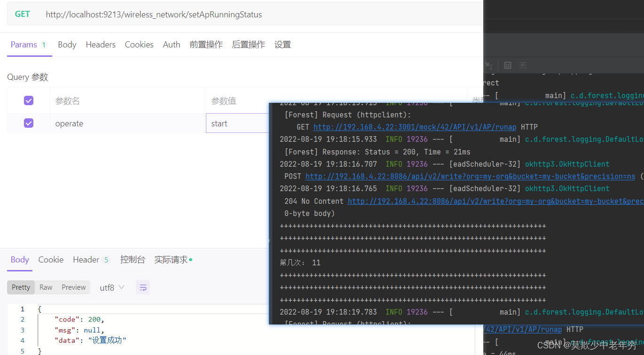Viewport: 644px width, 355px height.
Task: Click the word-wrap icon in response toolbar
Action: coord(143,287)
